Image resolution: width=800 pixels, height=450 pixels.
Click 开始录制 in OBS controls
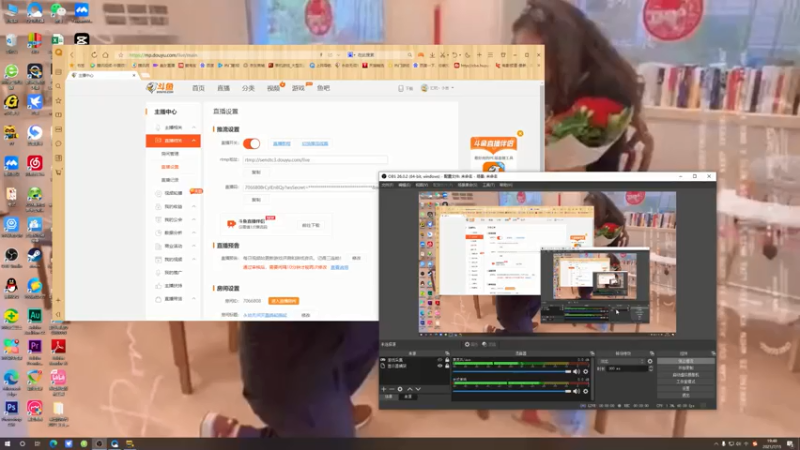coord(686,368)
